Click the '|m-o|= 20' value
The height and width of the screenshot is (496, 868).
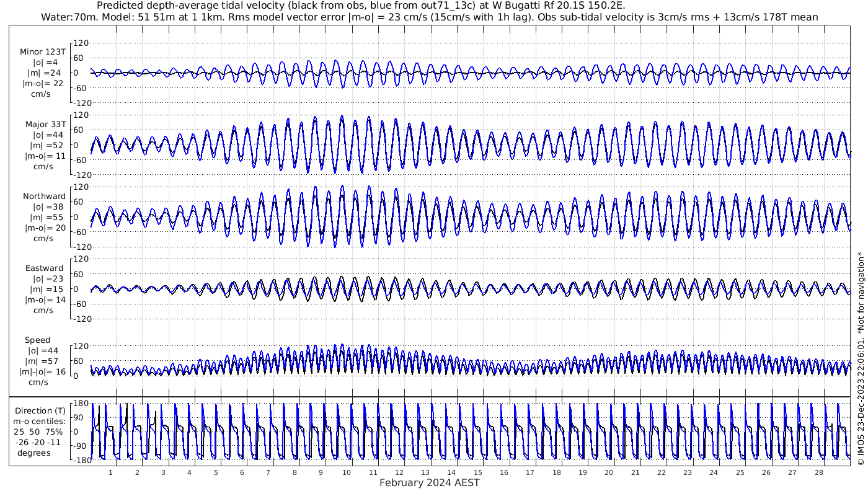coord(44,228)
